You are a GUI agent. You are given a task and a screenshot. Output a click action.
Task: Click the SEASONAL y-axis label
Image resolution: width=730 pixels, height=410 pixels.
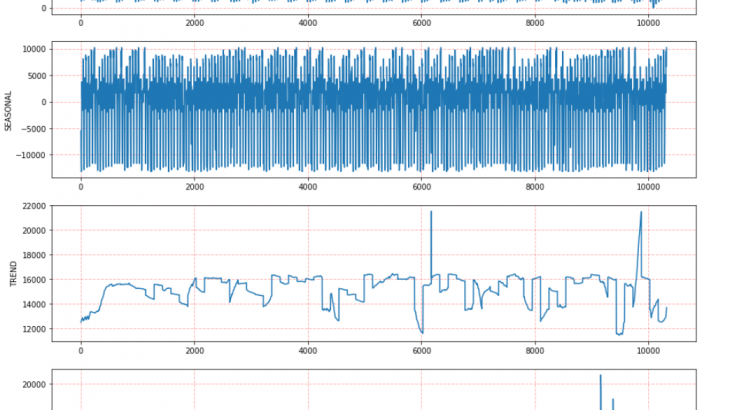tap(8, 111)
